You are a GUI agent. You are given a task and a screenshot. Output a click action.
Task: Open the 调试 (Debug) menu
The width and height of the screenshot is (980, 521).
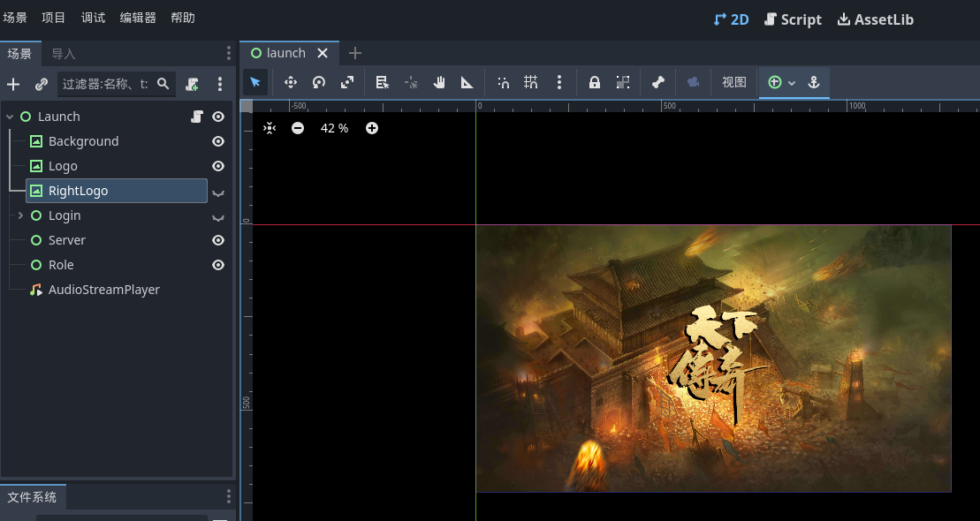click(x=93, y=18)
